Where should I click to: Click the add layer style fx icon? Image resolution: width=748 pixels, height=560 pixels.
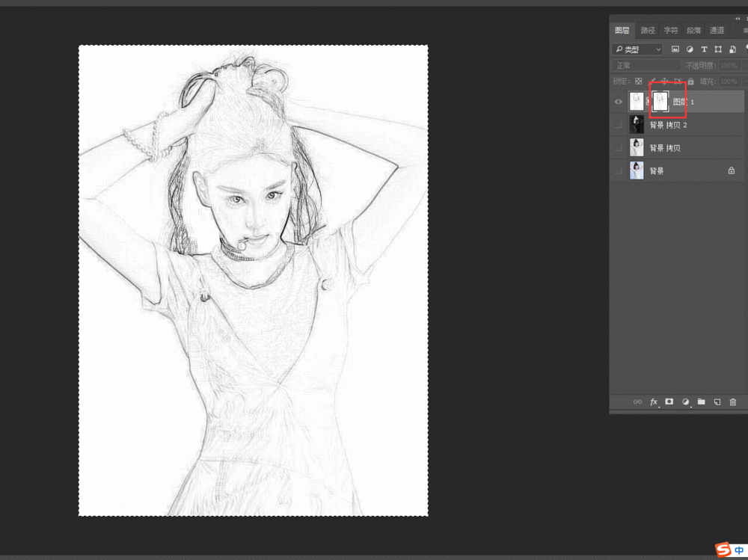click(653, 401)
